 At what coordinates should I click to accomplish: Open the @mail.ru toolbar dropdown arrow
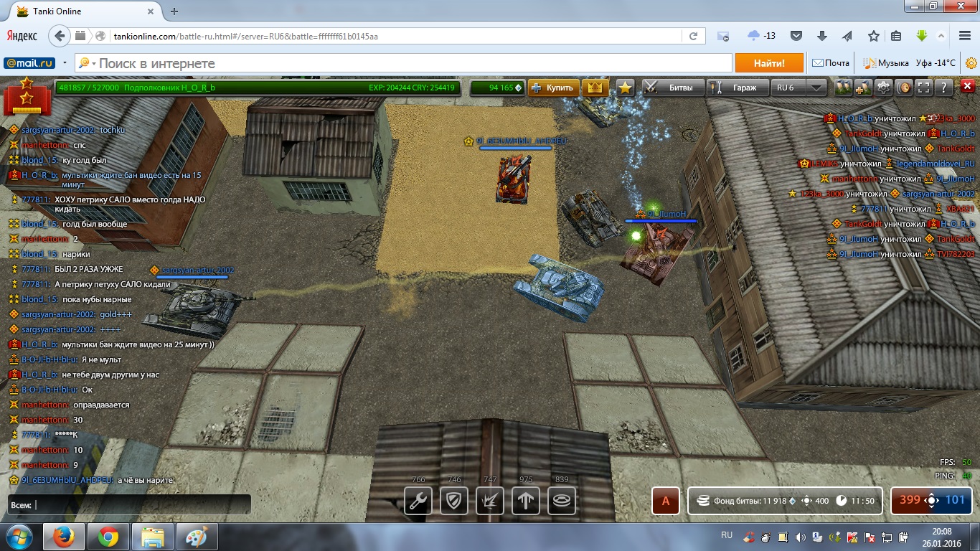pos(65,63)
